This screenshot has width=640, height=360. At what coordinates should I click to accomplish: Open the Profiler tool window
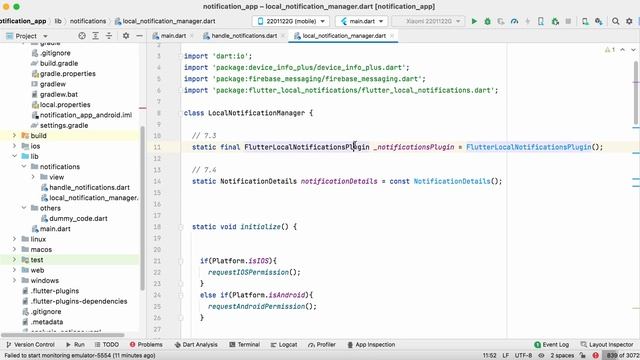point(322,345)
